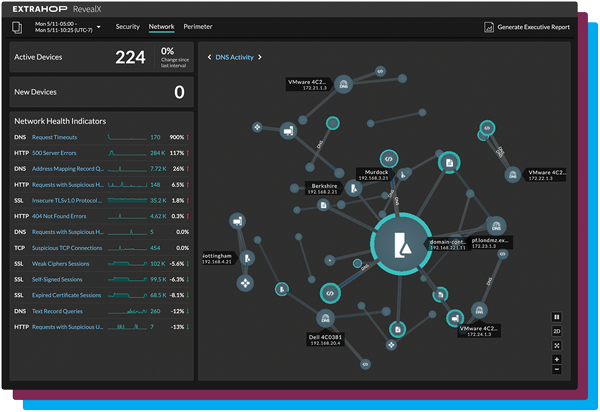Select DNS node above VMware 172.24.1.3 label

coord(479,311)
